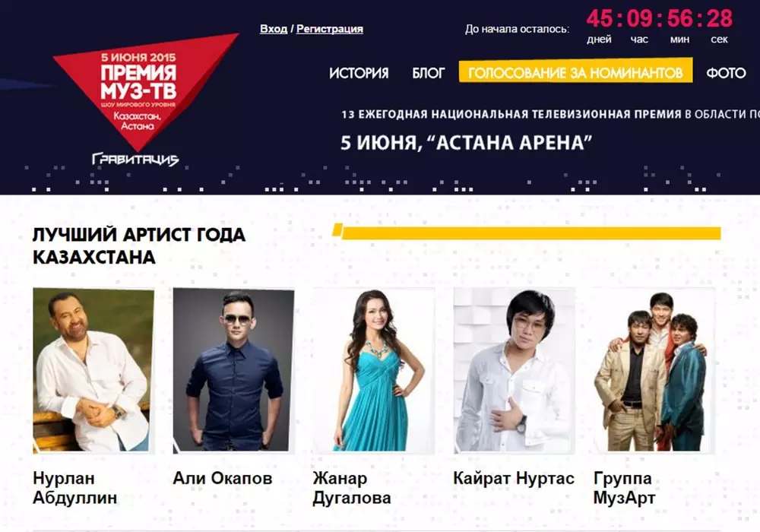
Task: Select Али Окапов's photo
Action: pos(233,371)
